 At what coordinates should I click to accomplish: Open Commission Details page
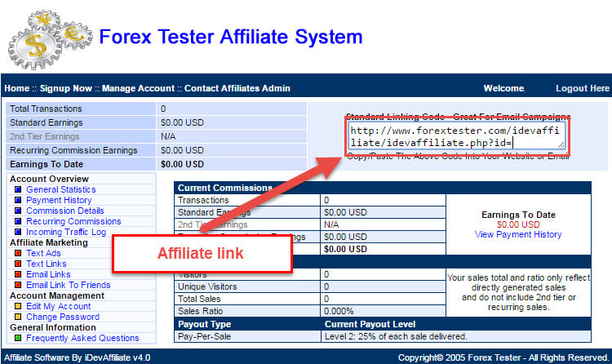coord(65,211)
